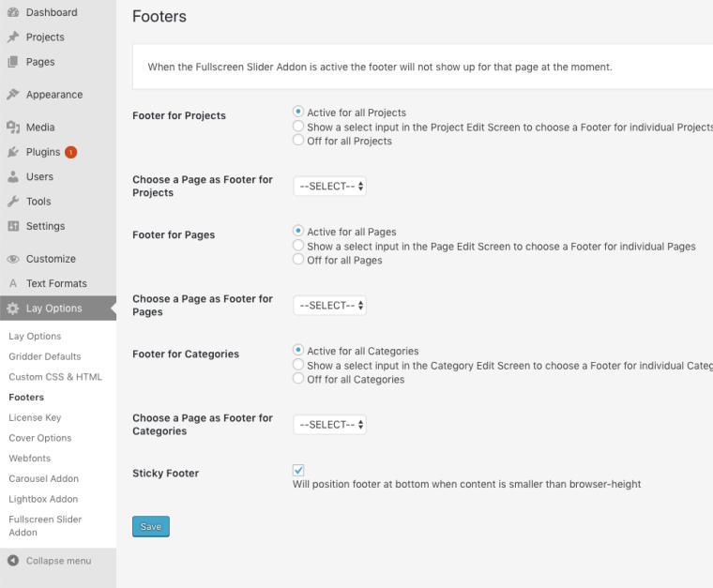Go to Cover Options submenu page
The width and height of the screenshot is (713, 588).
pos(40,438)
